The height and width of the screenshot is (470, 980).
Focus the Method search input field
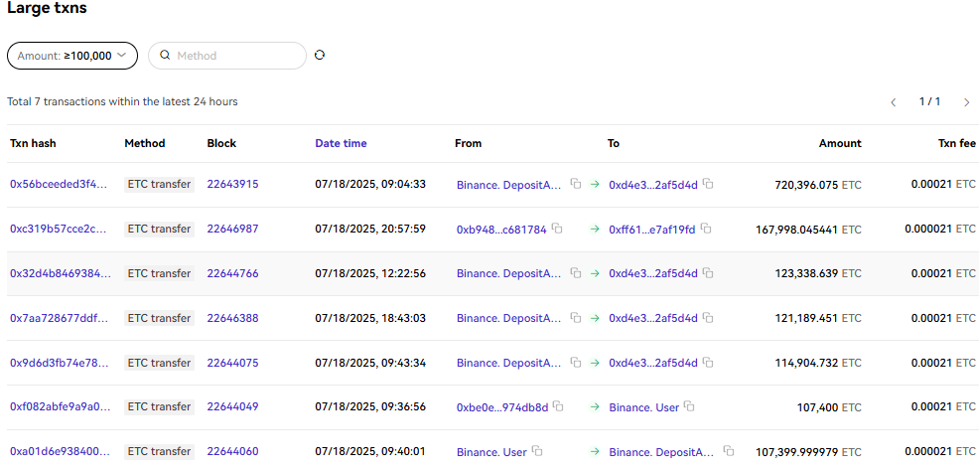click(x=227, y=56)
